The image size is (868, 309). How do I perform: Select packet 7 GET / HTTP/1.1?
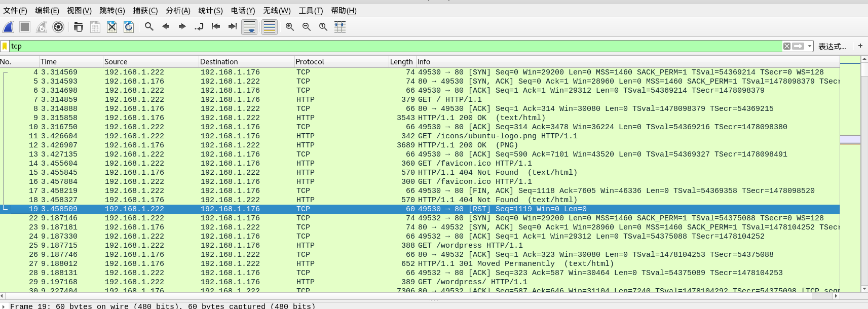tap(420, 99)
